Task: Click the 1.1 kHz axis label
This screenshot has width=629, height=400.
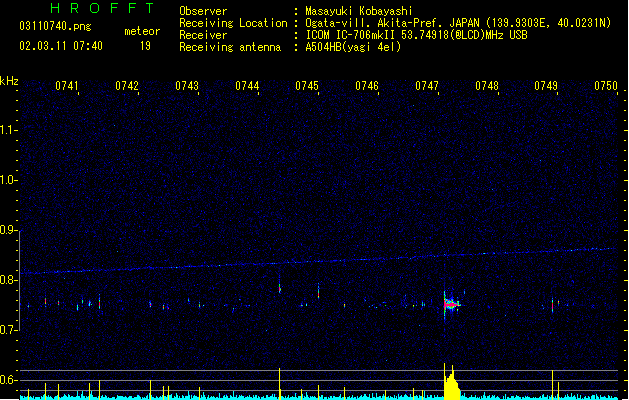Action: point(9,130)
